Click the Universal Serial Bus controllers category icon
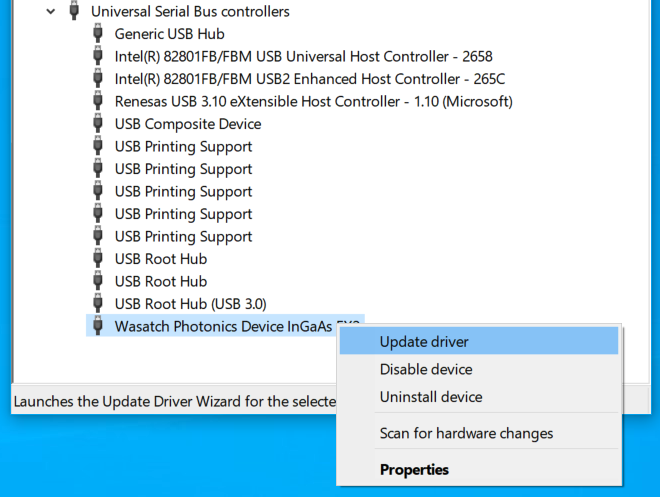The image size is (660, 497). (x=74, y=11)
